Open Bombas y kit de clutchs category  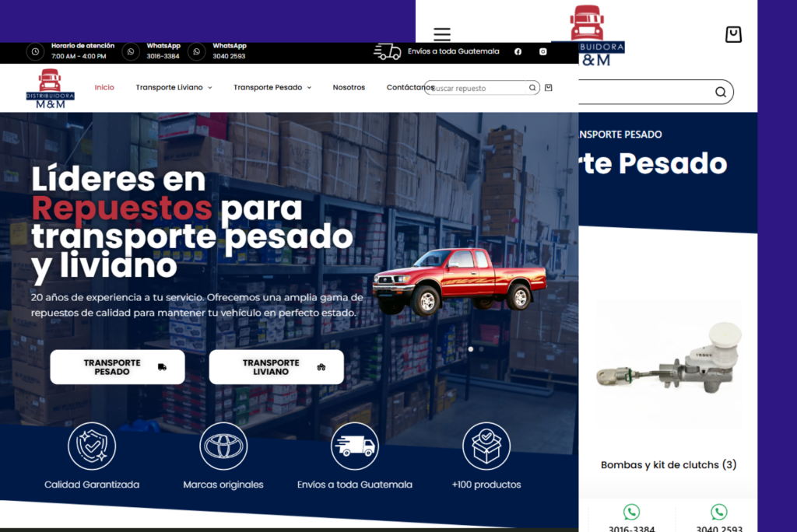669,464
